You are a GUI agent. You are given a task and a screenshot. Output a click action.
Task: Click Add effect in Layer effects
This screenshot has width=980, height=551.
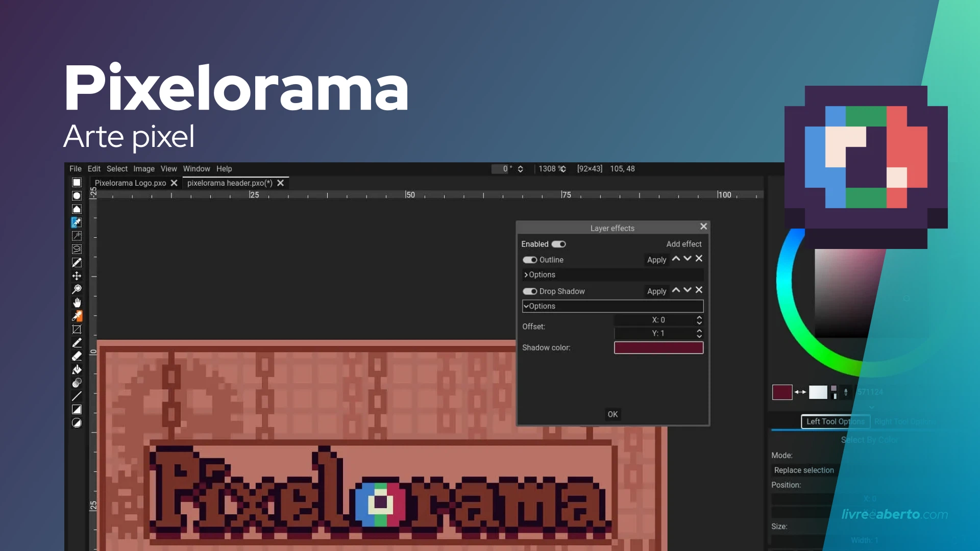[684, 244]
